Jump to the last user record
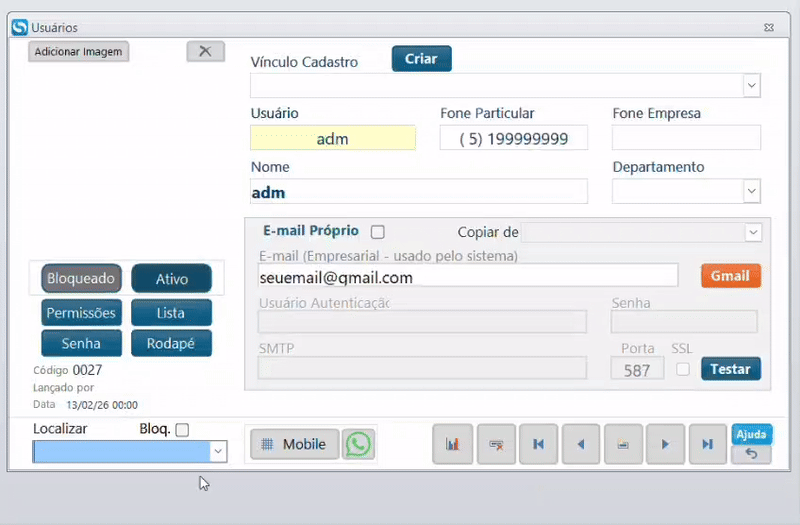The width and height of the screenshot is (800, 525). pyautogui.click(x=707, y=444)
